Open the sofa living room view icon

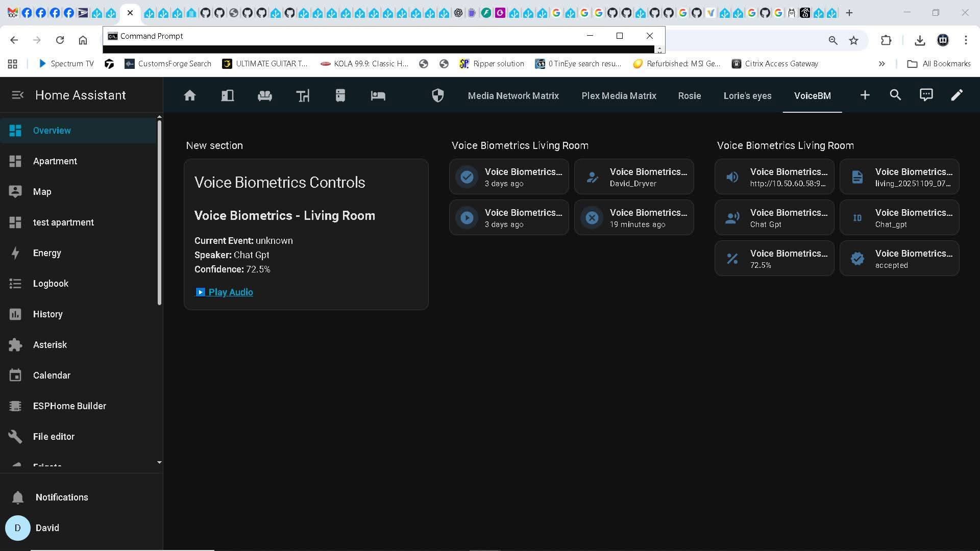[264, 95]
